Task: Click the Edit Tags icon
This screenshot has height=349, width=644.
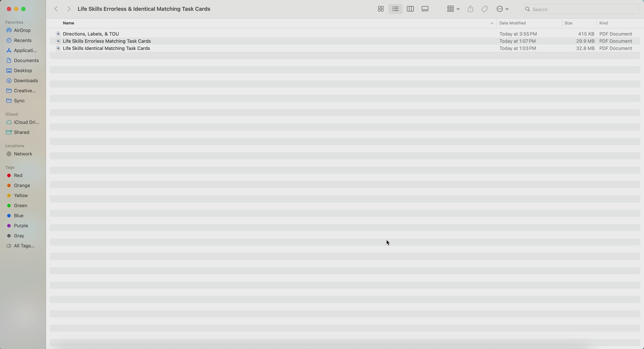Action: coord(485,9)
